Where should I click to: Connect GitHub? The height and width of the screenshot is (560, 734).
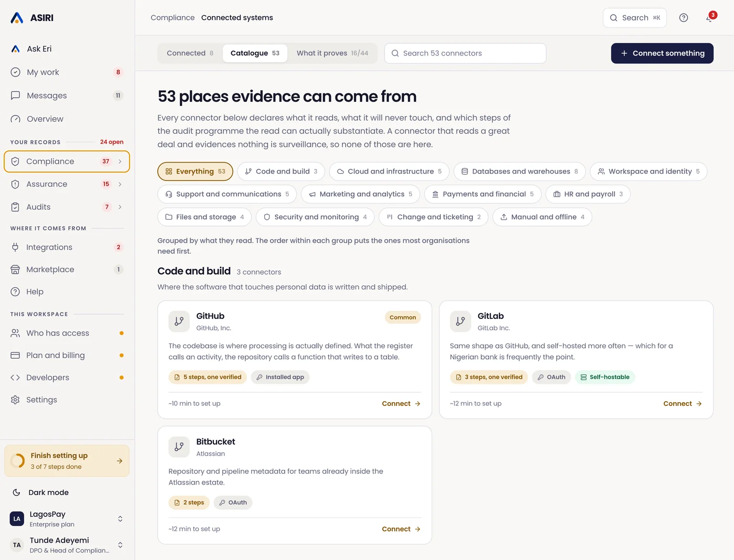(x=401, y=404)
